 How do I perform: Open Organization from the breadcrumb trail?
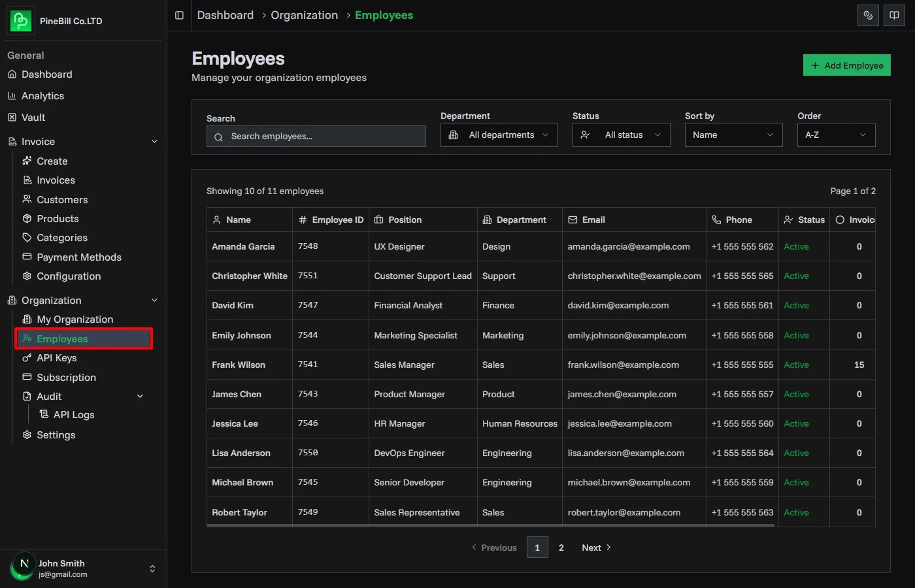(x=304, y=15)
